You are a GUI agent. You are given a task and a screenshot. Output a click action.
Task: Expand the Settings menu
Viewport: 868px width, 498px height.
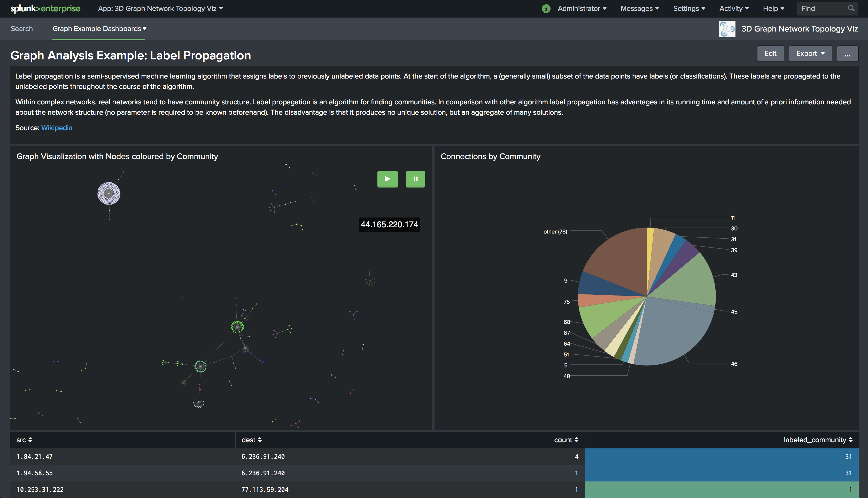[x=689, y=9]
